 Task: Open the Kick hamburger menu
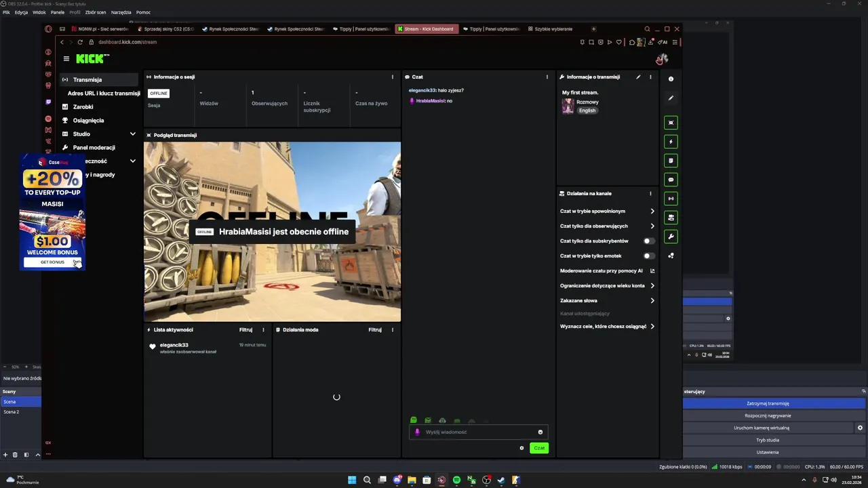click(x=66, y=59)
